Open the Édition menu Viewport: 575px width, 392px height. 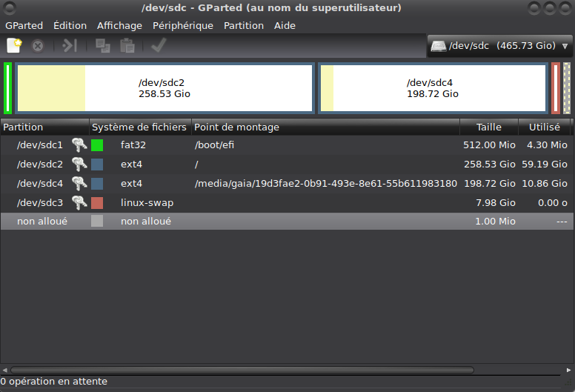(70, 26)
